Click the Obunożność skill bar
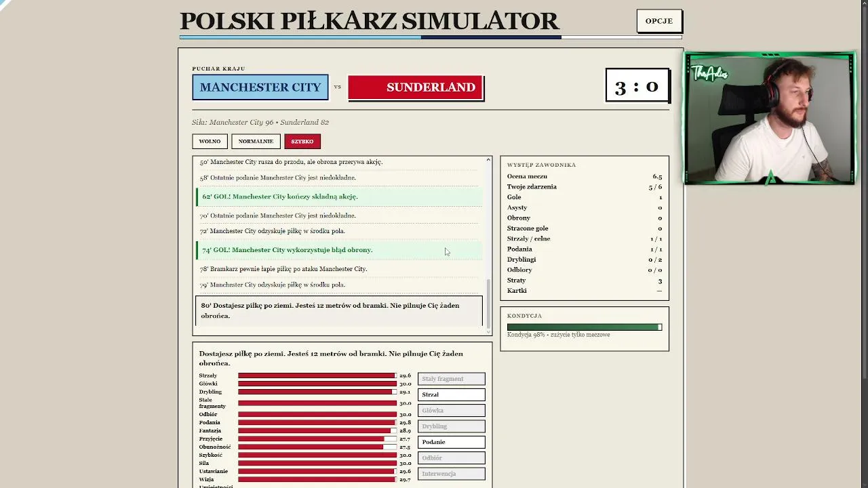Screen dimensions: 868x488 pyautogui.click(x=317, y=447)
